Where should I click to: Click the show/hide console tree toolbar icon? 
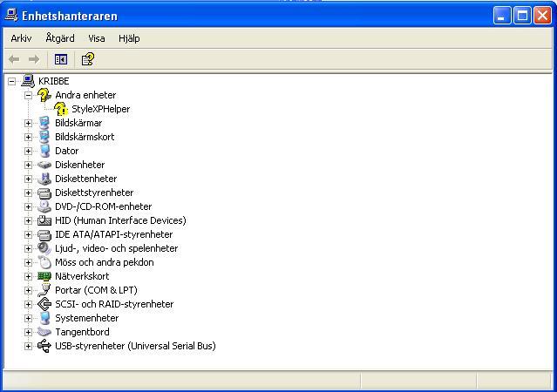[61, 59]
